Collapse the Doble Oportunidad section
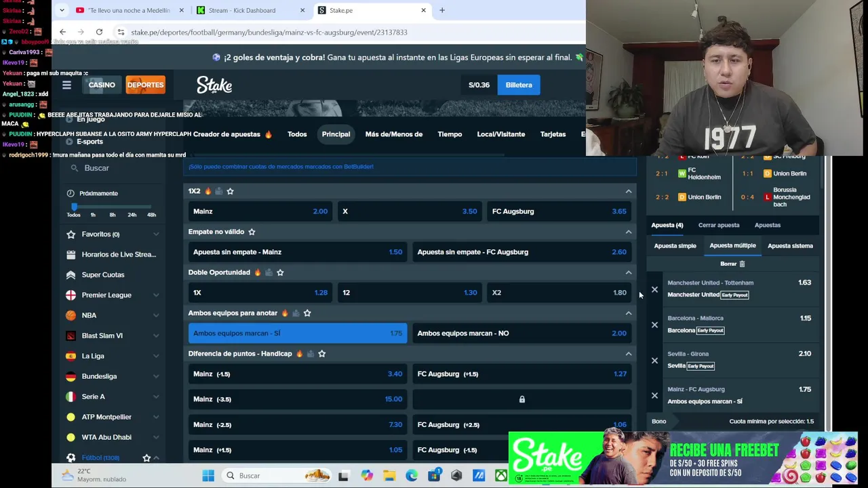The height and width of the screenshot is (488, 868). tap(629, 272)
